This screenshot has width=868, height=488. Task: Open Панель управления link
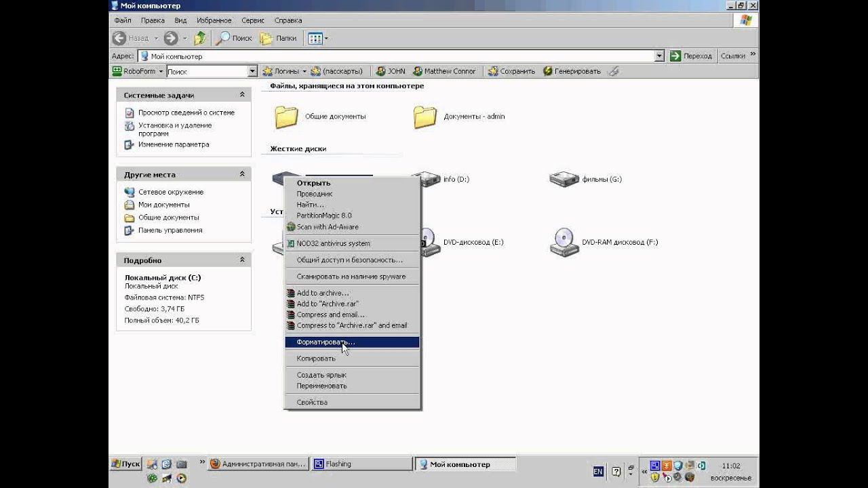pyautogui.click(x=170, y=230)
